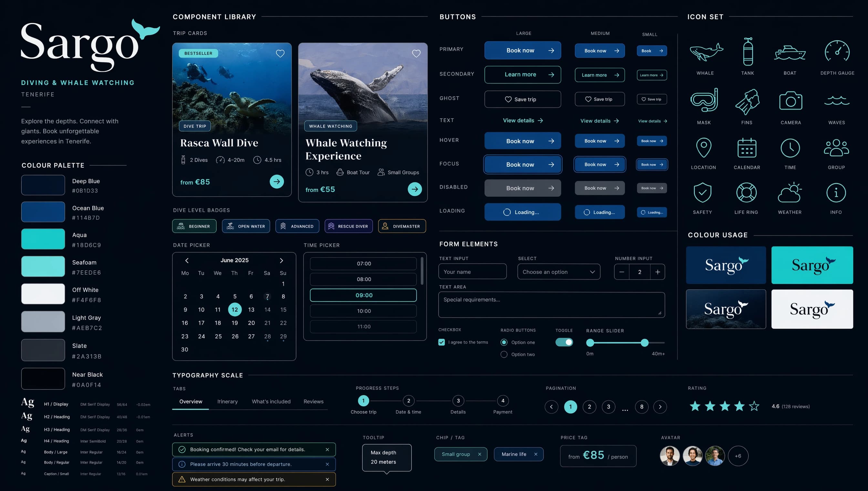
Task: Favorite the Whale Watching card heart
Action: [416, 53]
